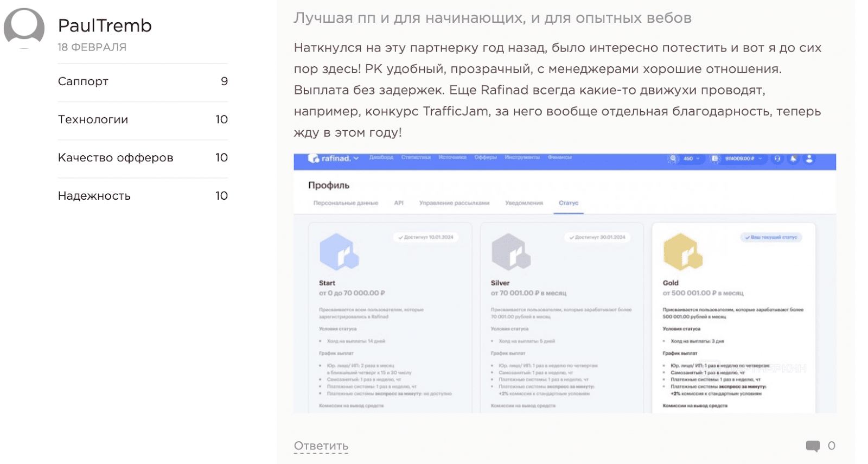Click the Start status title
This screenshot has height=464, width=868.
pos(327,283)
